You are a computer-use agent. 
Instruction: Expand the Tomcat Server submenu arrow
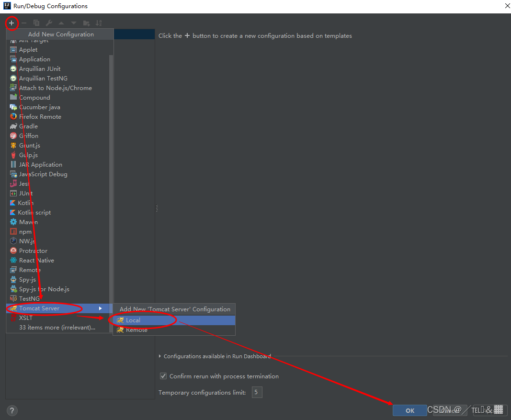(x=100, y=309)
